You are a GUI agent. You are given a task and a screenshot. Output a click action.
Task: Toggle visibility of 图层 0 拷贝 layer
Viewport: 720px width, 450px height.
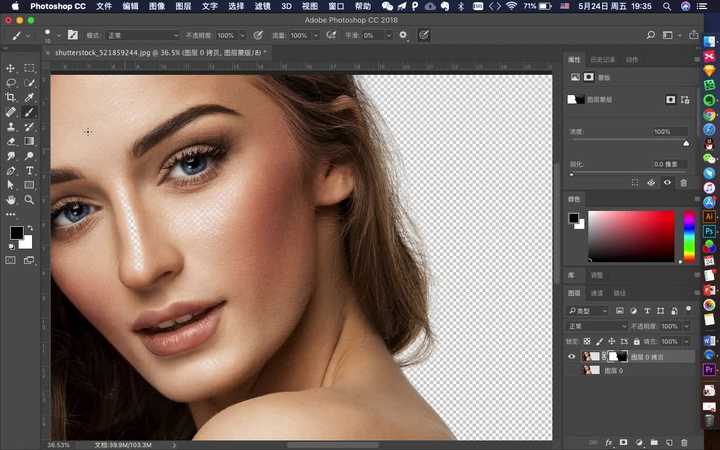(572, 356)
